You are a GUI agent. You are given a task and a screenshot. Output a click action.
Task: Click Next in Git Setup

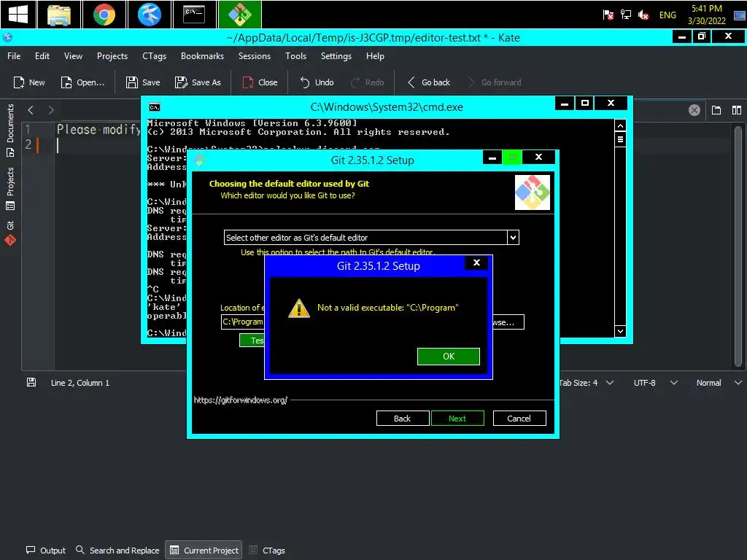click(457, 418)
